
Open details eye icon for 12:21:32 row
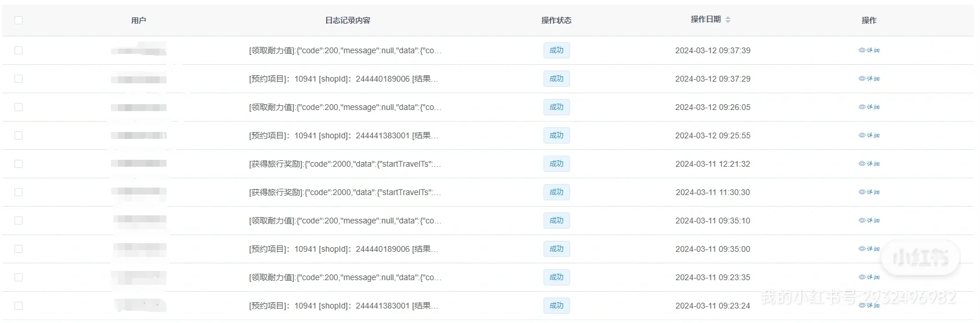point(862,164)
